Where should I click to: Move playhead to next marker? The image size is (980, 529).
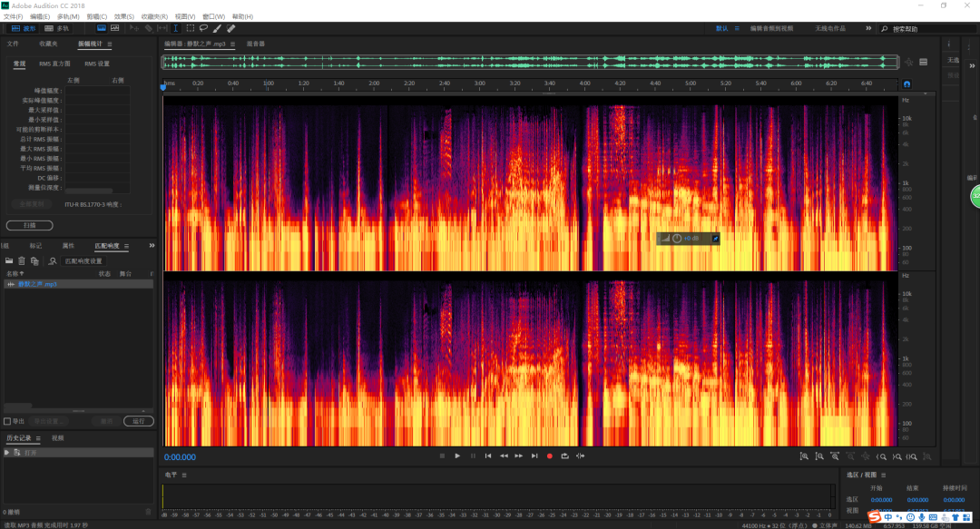534,456
